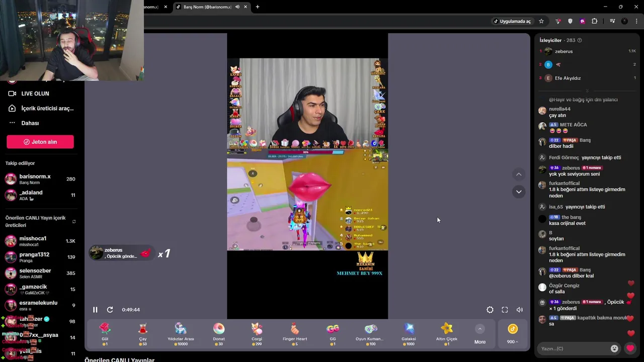
Task: Open esramelekunlu live stream
Action: tap(40, 305)
